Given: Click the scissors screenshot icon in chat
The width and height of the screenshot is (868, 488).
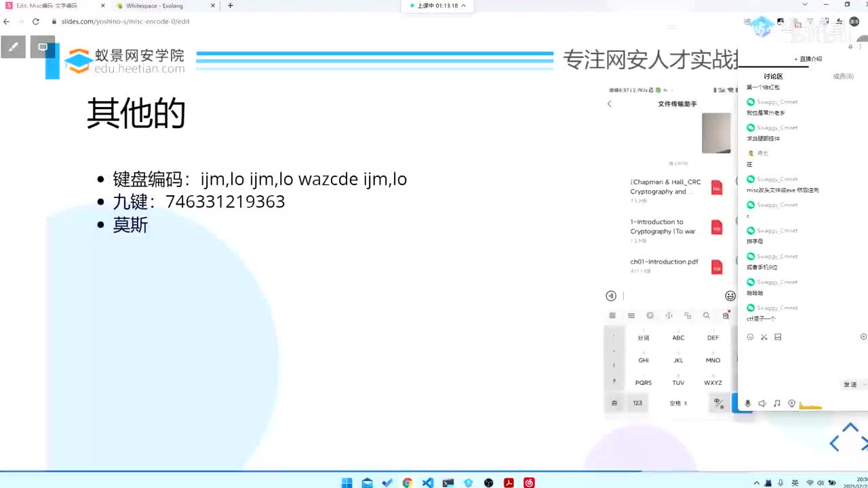Looking at the screenshot, I should [x=764, y=337].
